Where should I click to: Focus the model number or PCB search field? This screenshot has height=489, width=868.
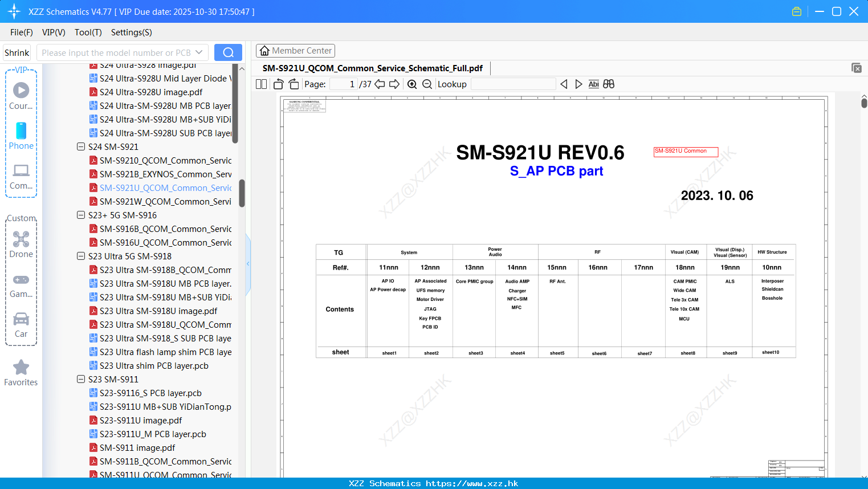117,52
